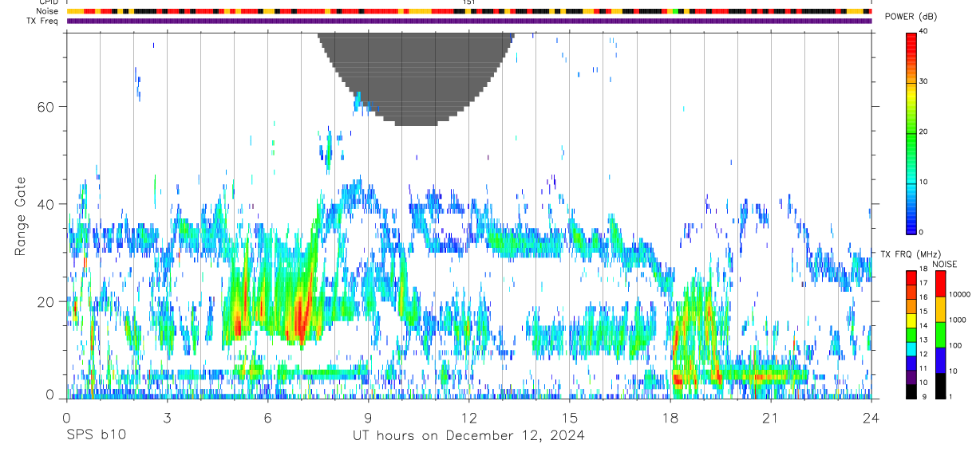This screenshot has height=452, width=980.
Task: Click the x-axis tick label '24'
Action: click(x=871, y=418)
